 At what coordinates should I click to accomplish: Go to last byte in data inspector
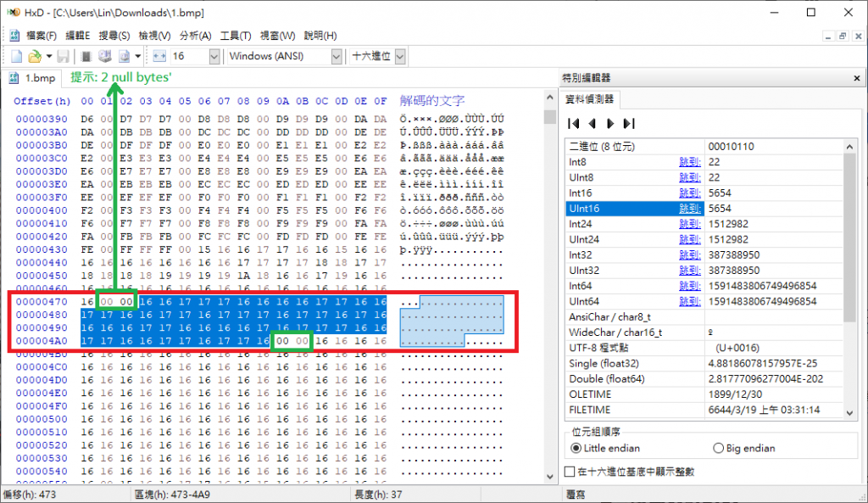(629, 124)
